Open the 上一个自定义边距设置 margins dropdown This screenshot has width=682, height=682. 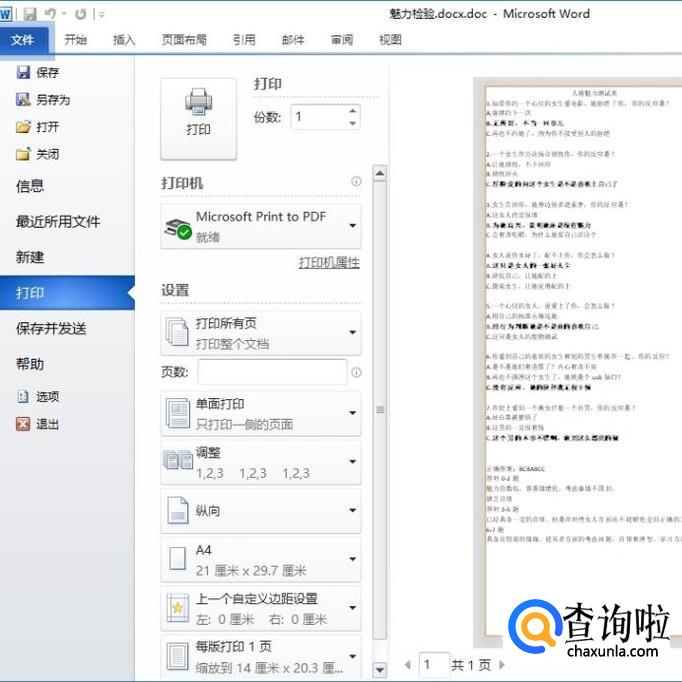click(261, 608)
